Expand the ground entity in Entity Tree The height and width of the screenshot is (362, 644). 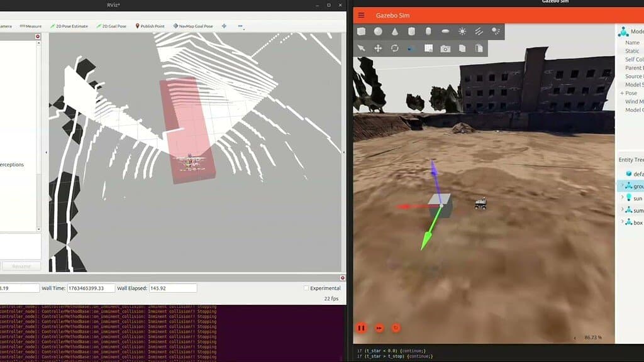(x=622, y=185)
